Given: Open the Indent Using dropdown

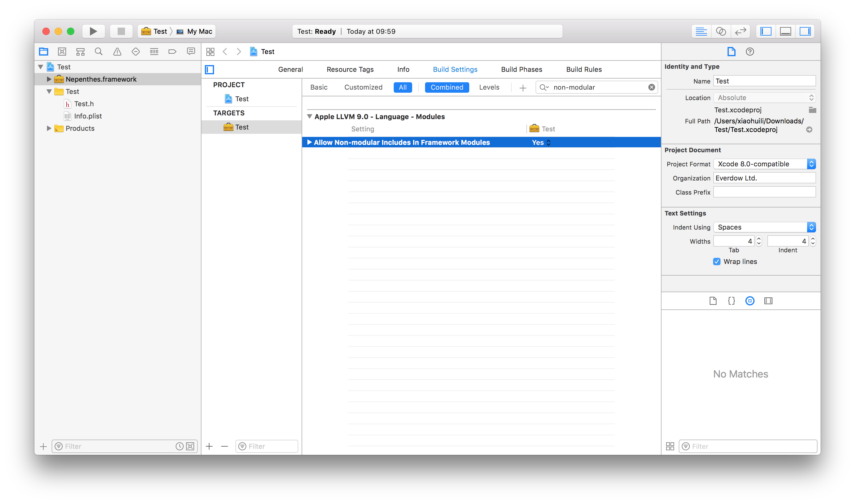Looking at the screenshot, I should [764, 227].
